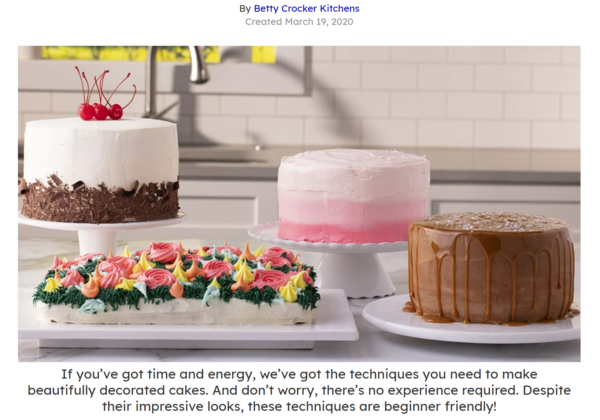Click the chocolate shavings band on the cake
Image resolution: width=600 pixels, height=420 pixels.
[100, 201]
